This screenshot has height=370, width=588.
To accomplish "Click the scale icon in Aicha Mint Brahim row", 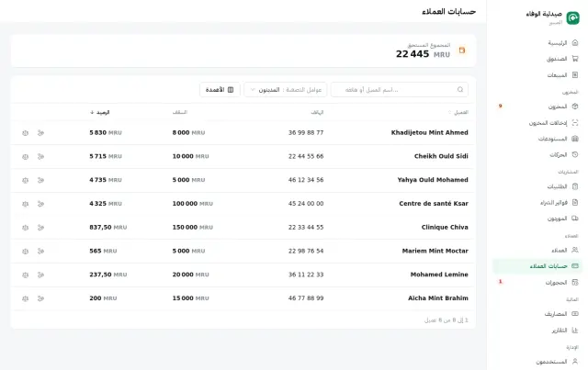I will [x=25, y=298].
